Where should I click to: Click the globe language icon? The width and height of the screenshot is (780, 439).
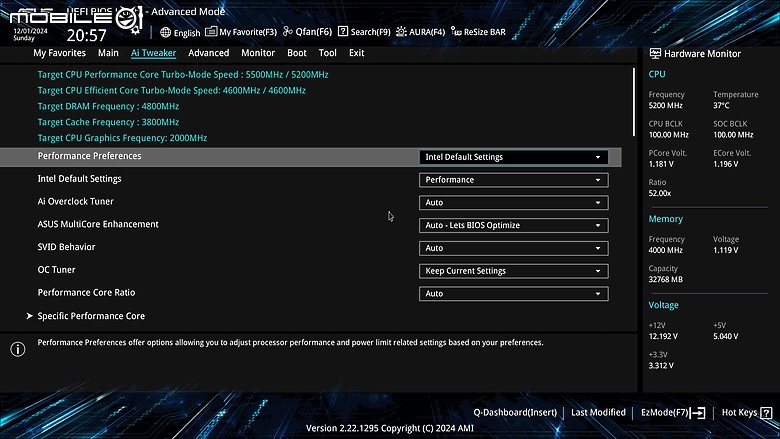coord(166,32)
